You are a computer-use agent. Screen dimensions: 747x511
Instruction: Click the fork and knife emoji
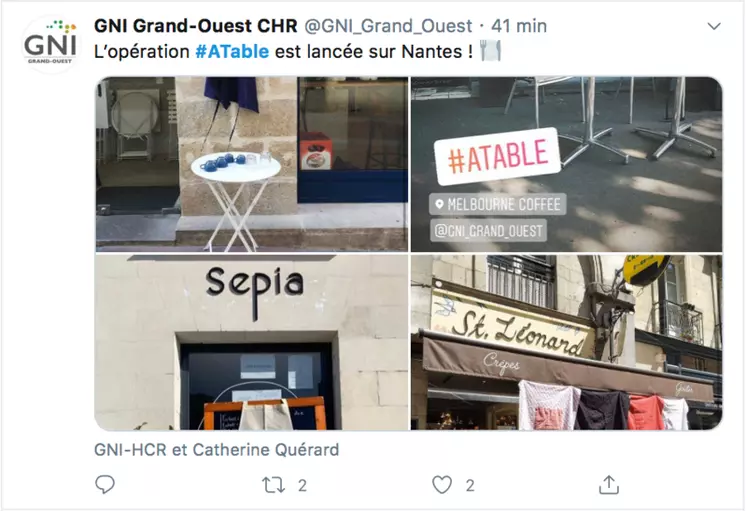(491, 50)
